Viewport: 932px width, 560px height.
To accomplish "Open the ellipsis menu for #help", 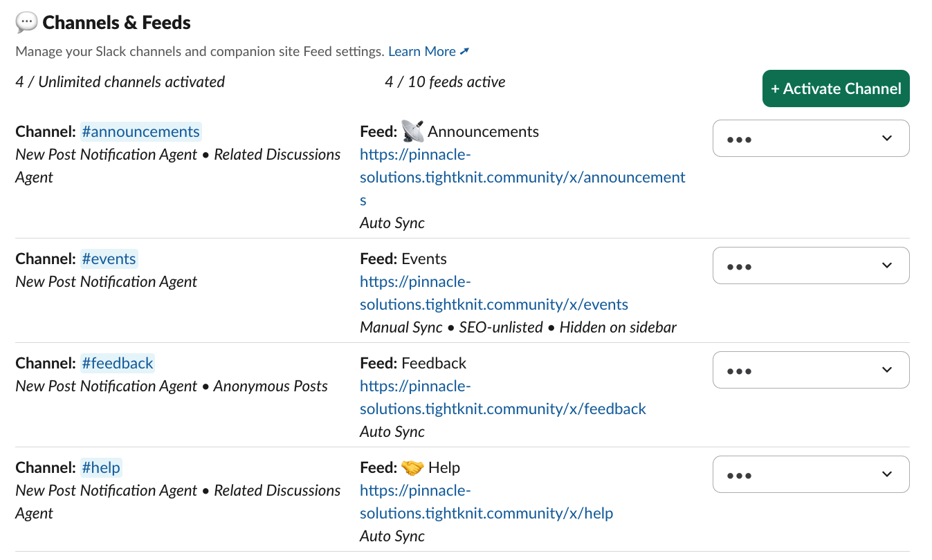I will pos(740,474).
